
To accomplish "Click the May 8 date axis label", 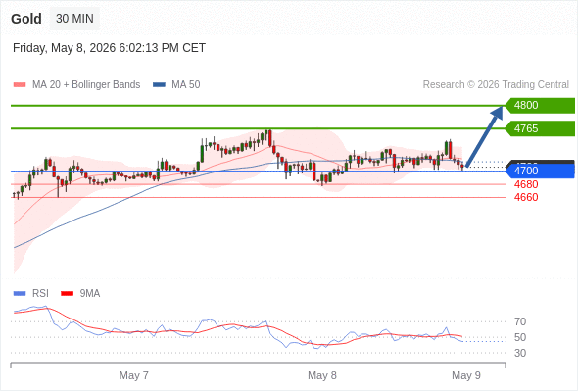I will click(x=322, y=375).
